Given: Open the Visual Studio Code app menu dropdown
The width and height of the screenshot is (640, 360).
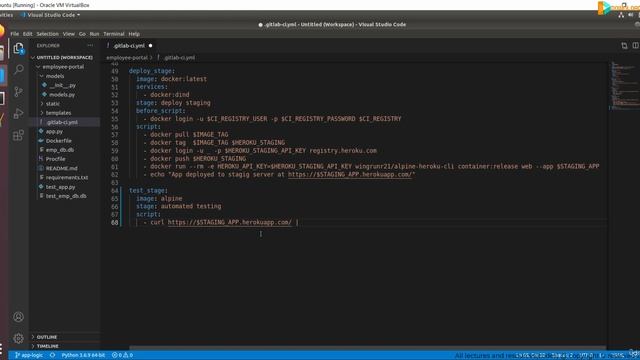Looking at the screenshot, I should [51, 15].
